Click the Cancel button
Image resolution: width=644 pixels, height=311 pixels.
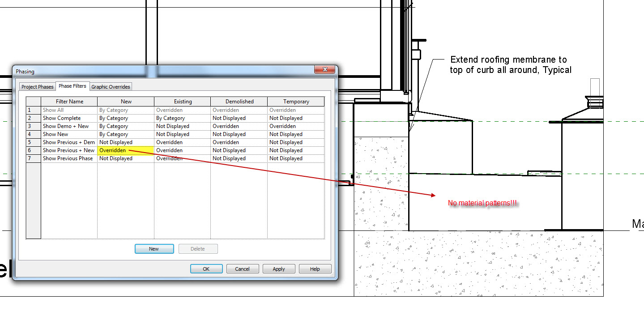(242, 269)
